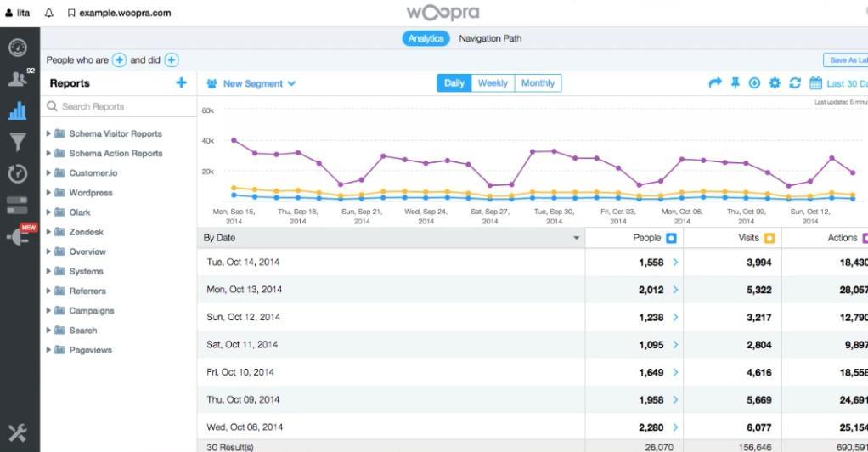Viewport: 868px width, 452px height.
Task: Toggle the People series blue checkbox
Action: 671,238
